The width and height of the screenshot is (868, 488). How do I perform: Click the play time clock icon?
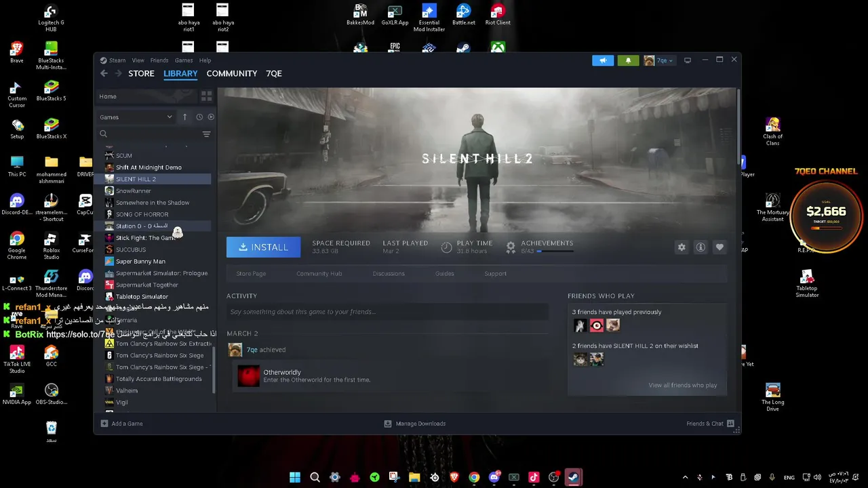pyautogui.click(x=446, y=247)
